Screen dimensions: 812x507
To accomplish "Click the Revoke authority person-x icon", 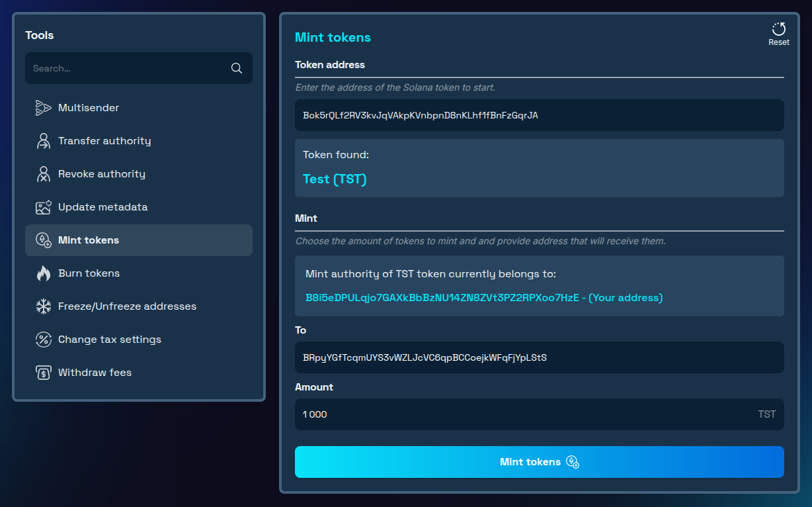I will click(43, 174).
